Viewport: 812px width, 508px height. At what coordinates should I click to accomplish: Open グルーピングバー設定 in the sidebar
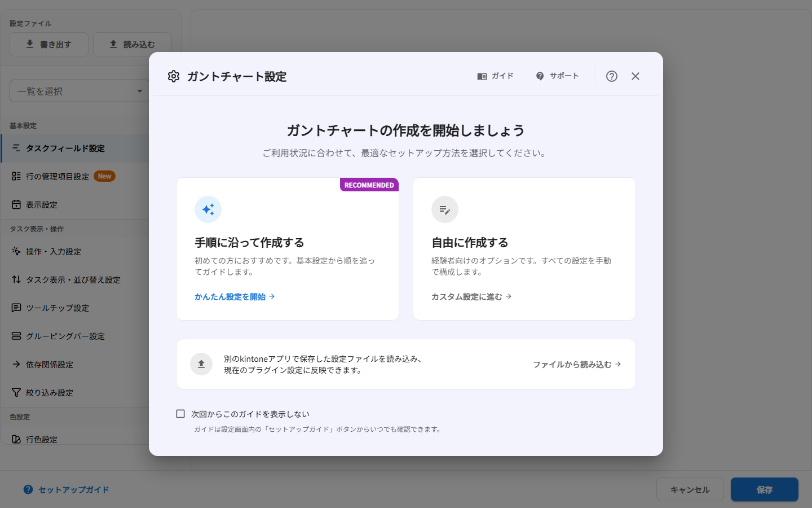coord(75,336)
